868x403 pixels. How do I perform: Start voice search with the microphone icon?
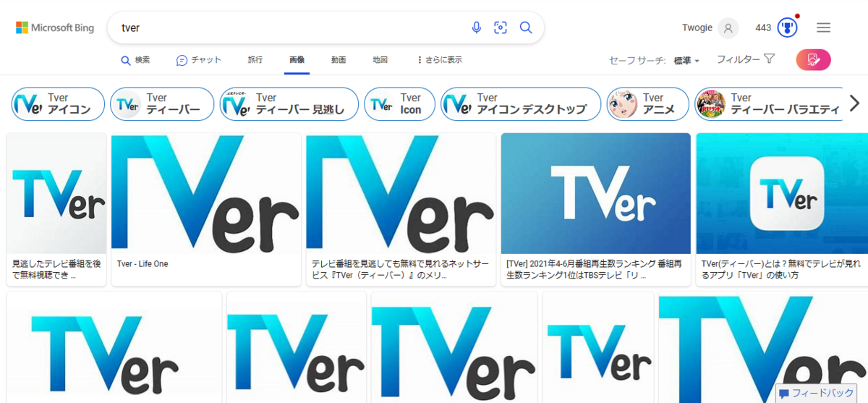(x=476, y=27)
